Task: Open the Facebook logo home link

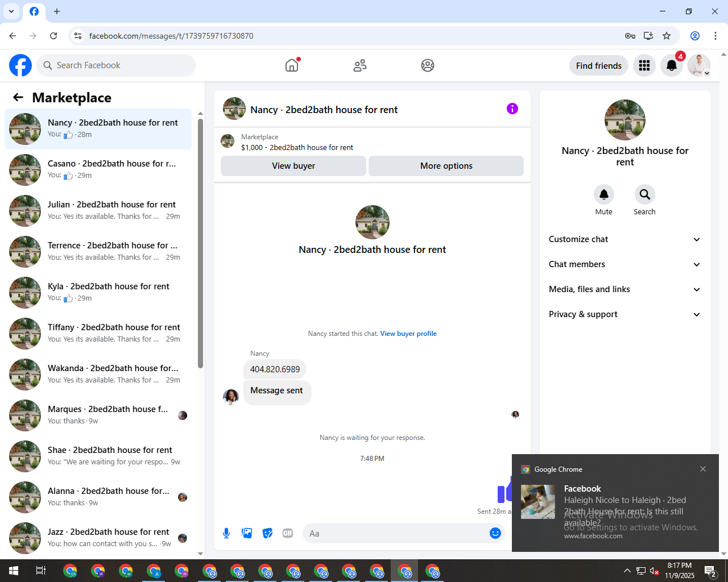Action: [20, 65]
